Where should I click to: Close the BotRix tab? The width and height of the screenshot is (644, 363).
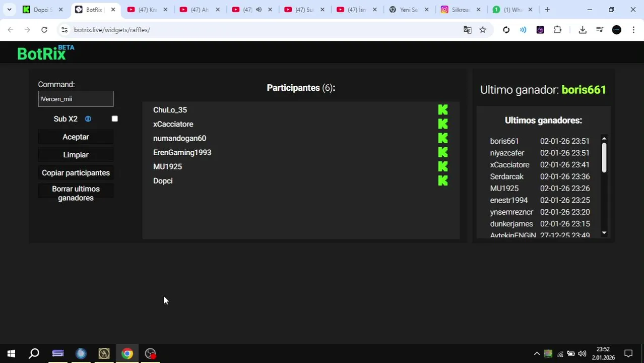(x=113, y=10)
